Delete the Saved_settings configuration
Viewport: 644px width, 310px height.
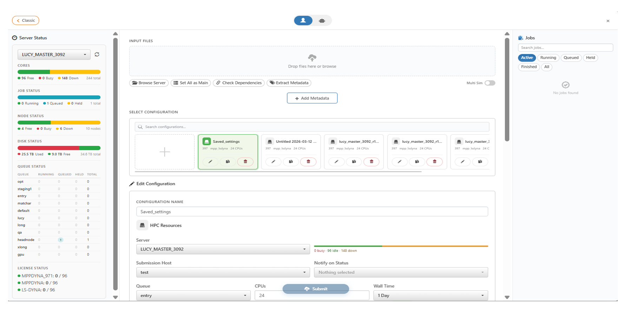[245, 162]
